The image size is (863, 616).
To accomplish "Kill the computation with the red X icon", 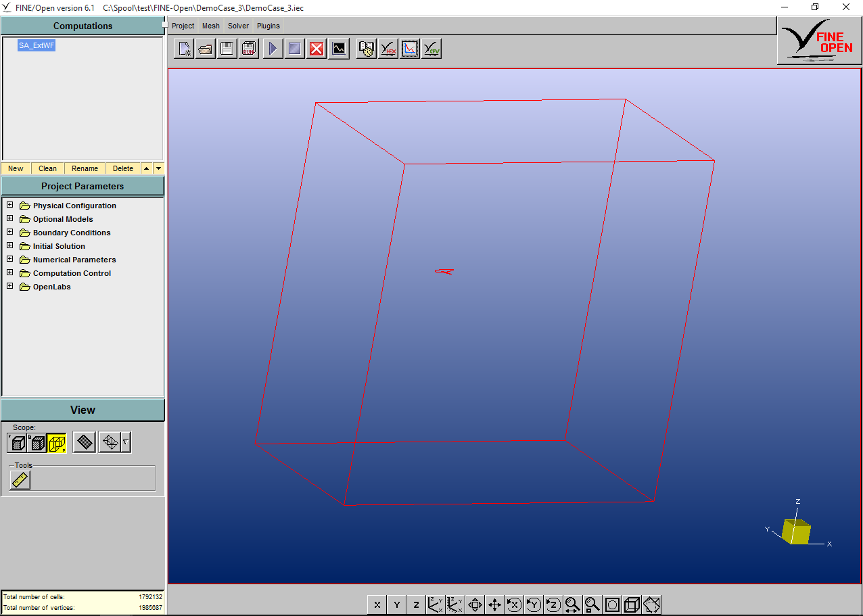I will [317, 49].
